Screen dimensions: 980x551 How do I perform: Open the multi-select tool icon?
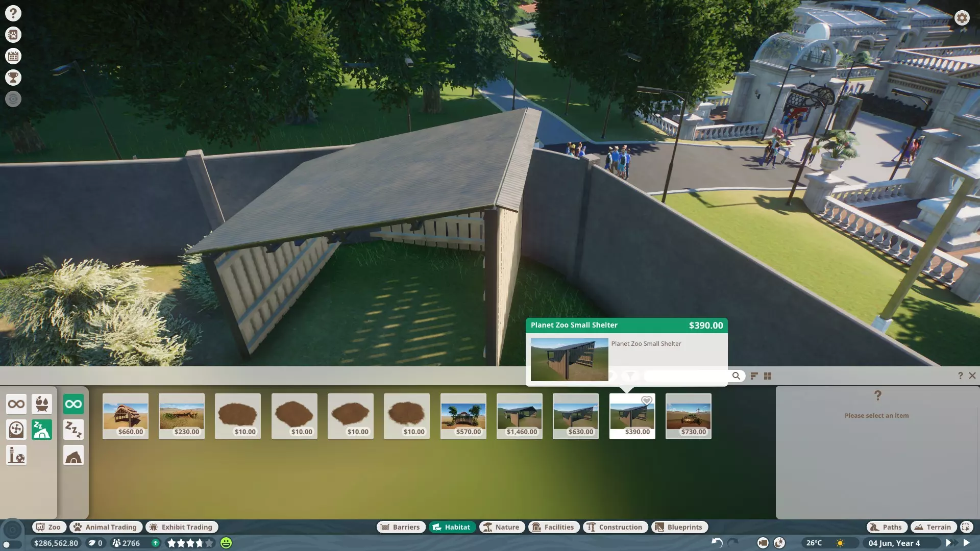[x=966, y=527]
